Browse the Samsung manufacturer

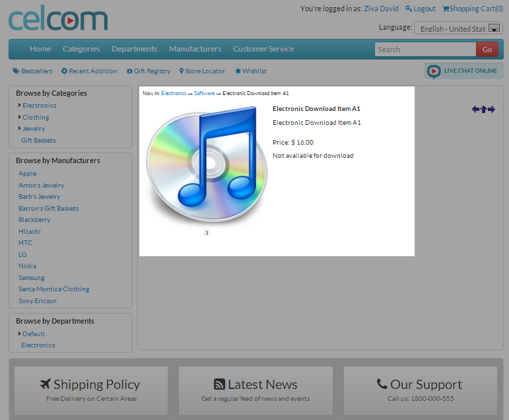tap(32, 278)
